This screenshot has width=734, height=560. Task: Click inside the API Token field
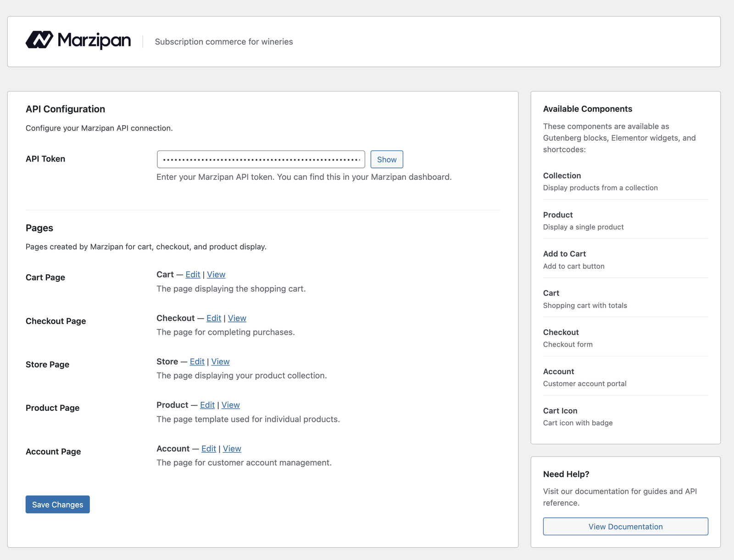pyautogui.click(x=261, y=160)
